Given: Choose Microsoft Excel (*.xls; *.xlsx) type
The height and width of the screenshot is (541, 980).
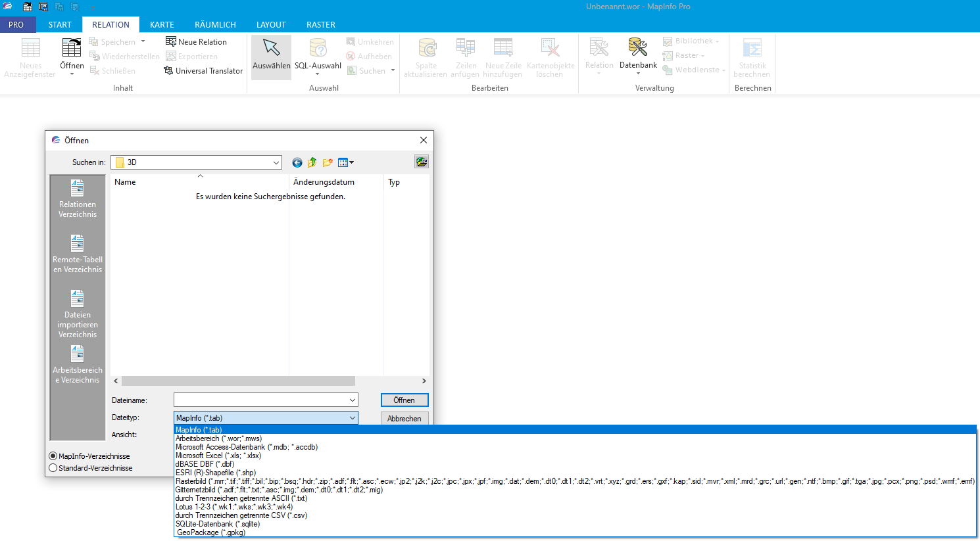Looking at the screenshot, I should click(x=576, y=456).
